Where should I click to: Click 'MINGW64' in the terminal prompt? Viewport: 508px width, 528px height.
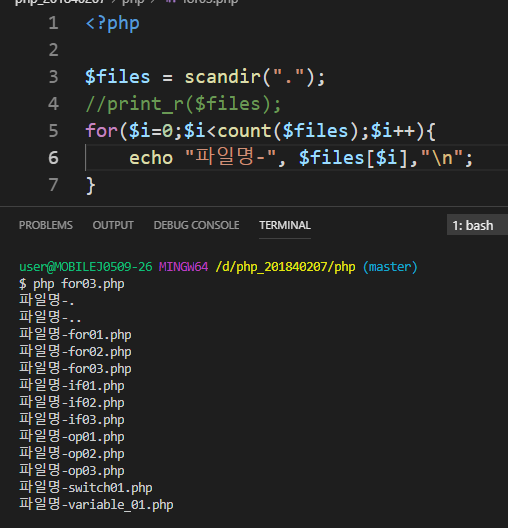(x=183, y=267)
